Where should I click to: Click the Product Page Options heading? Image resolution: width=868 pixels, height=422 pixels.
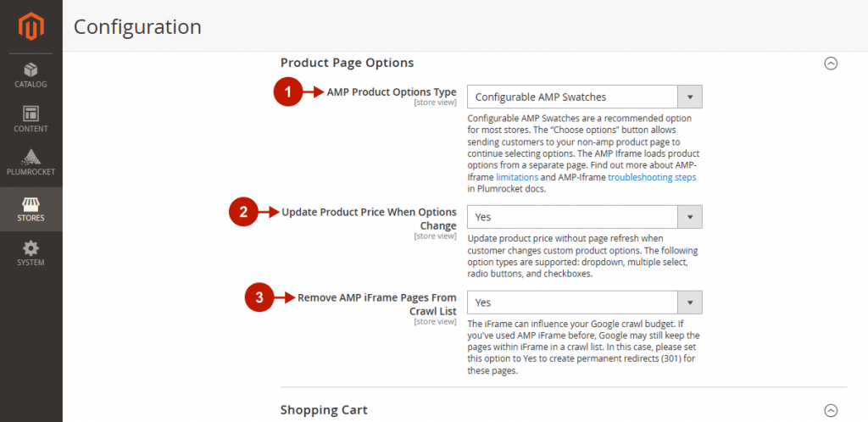point(347,63)
